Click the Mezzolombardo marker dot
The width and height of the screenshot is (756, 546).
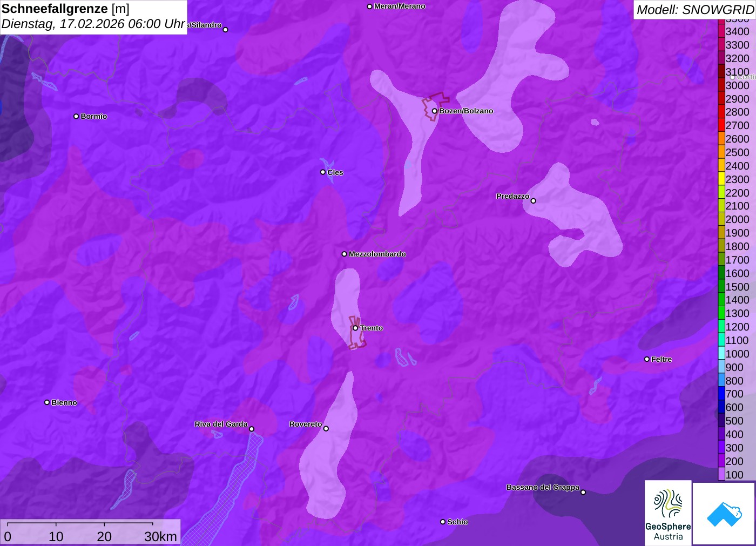point(345,254)
